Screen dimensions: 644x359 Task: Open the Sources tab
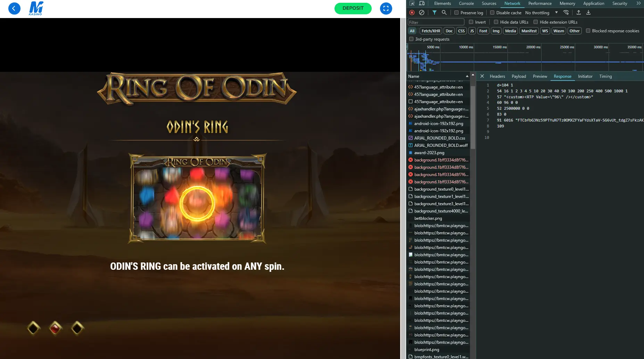489,3
